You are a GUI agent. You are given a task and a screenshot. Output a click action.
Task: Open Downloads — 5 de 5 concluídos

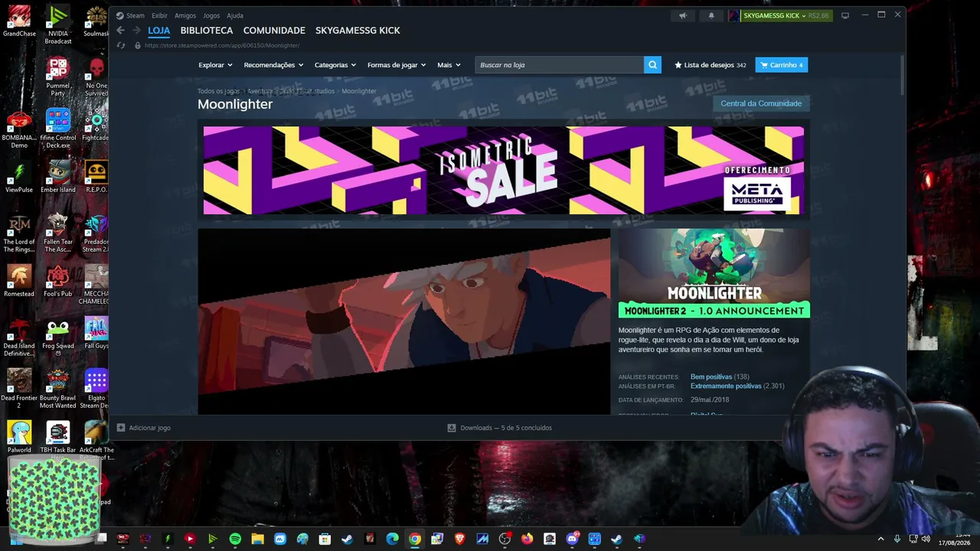[x=506, y=428]
